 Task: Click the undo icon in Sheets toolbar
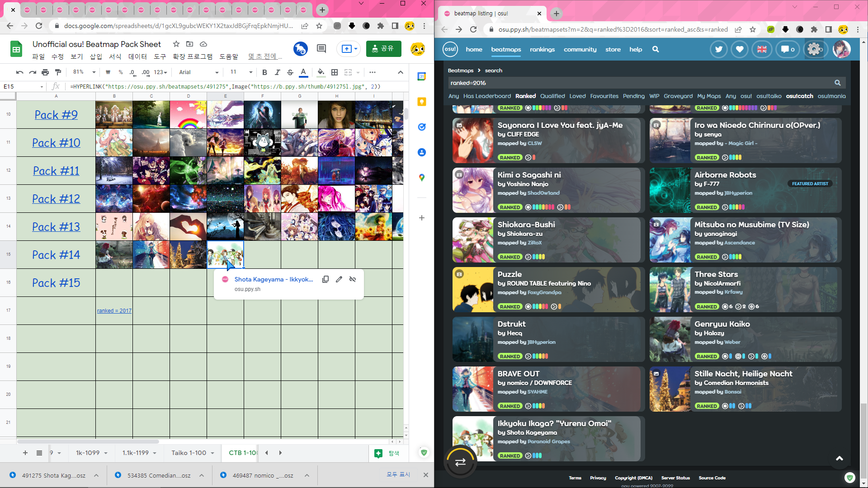[x=19, y=72]
